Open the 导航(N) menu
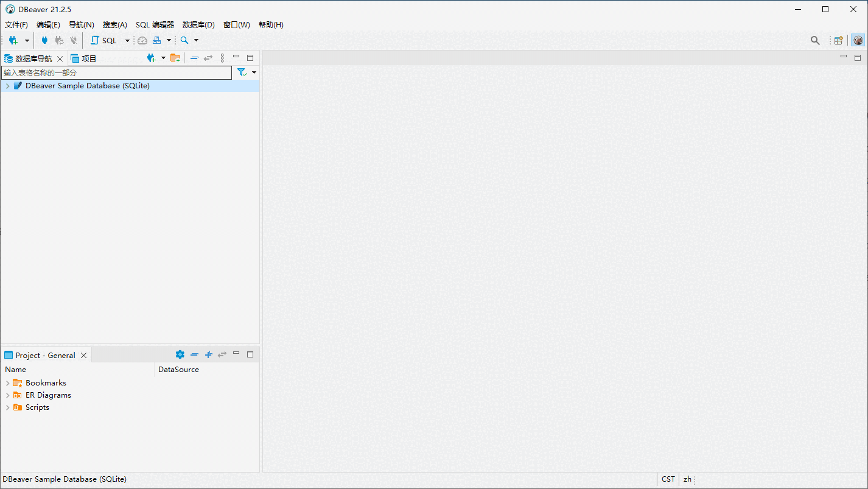The width and height of the screenshot is (868, 489). pyautogui.click(x=82, y=25)
